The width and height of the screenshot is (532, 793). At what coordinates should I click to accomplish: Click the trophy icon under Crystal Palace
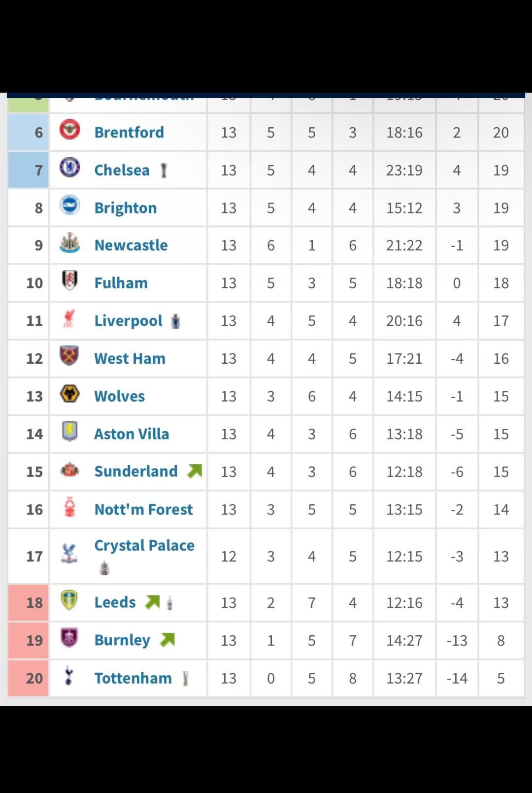point(104,568)
